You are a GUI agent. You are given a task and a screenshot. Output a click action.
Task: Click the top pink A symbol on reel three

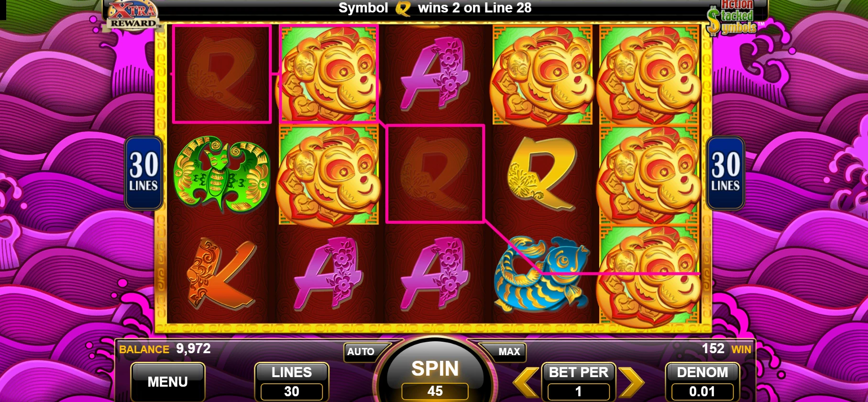pos(434,74)
